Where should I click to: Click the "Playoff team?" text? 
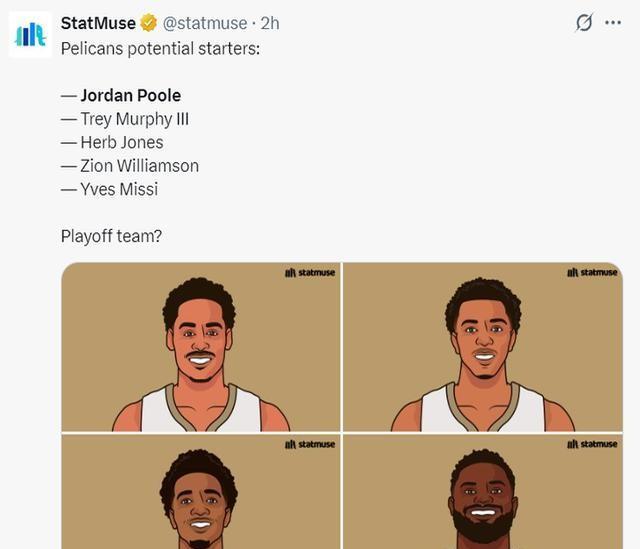(x=111, y=236)
